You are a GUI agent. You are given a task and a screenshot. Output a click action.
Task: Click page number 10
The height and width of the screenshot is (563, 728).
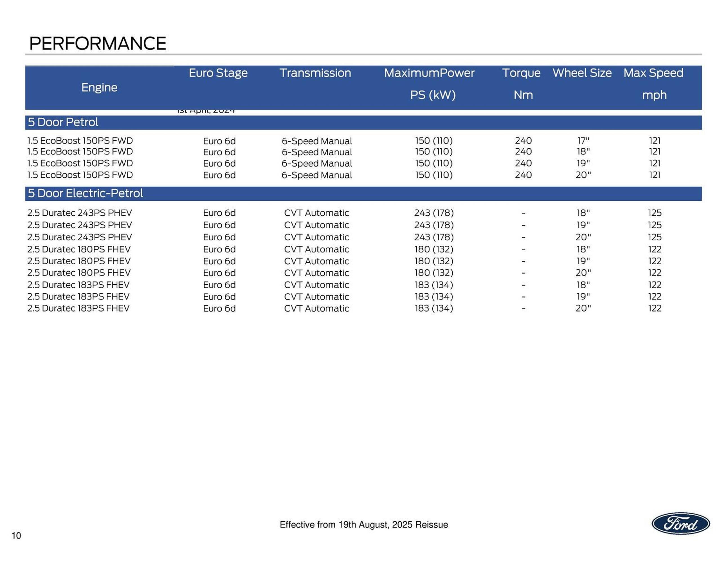(x=16, y=536)
